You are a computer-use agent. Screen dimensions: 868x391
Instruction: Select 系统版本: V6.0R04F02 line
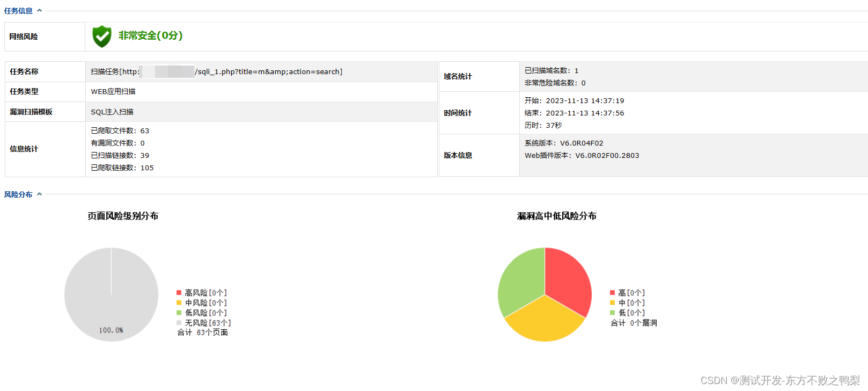[x=564, y=143]
